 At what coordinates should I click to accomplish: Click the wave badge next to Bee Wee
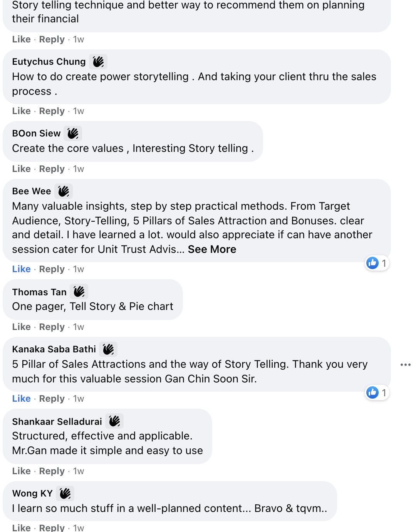click(64, 191)
